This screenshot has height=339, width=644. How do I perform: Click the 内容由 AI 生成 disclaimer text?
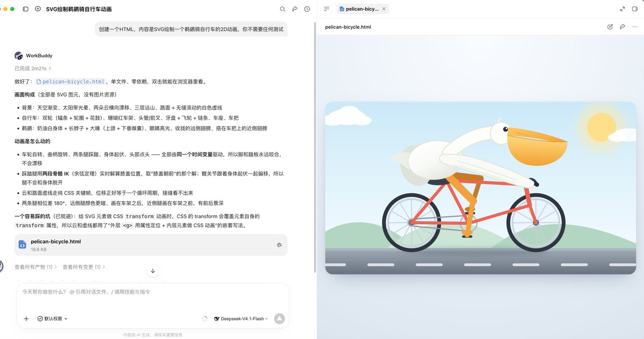(x=152, y=335)
